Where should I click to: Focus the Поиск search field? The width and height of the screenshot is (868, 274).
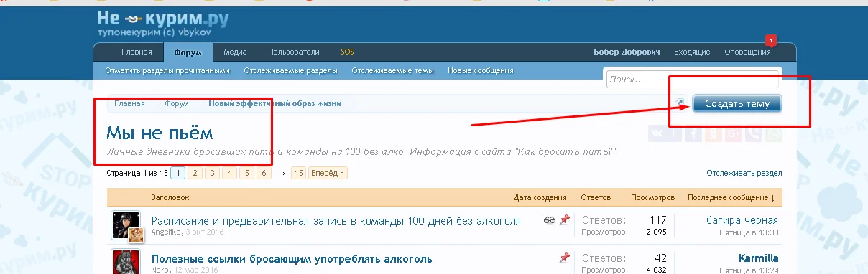click(693, 80)
